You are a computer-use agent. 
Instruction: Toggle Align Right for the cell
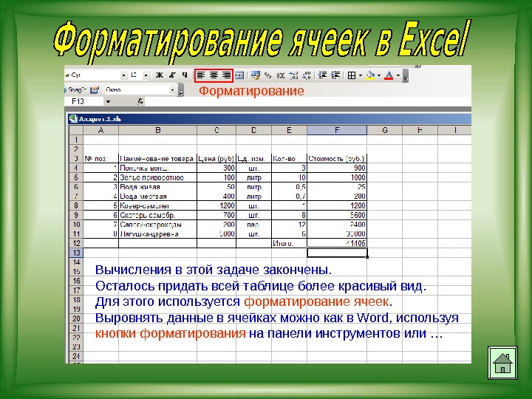click(x=226, y=75)
